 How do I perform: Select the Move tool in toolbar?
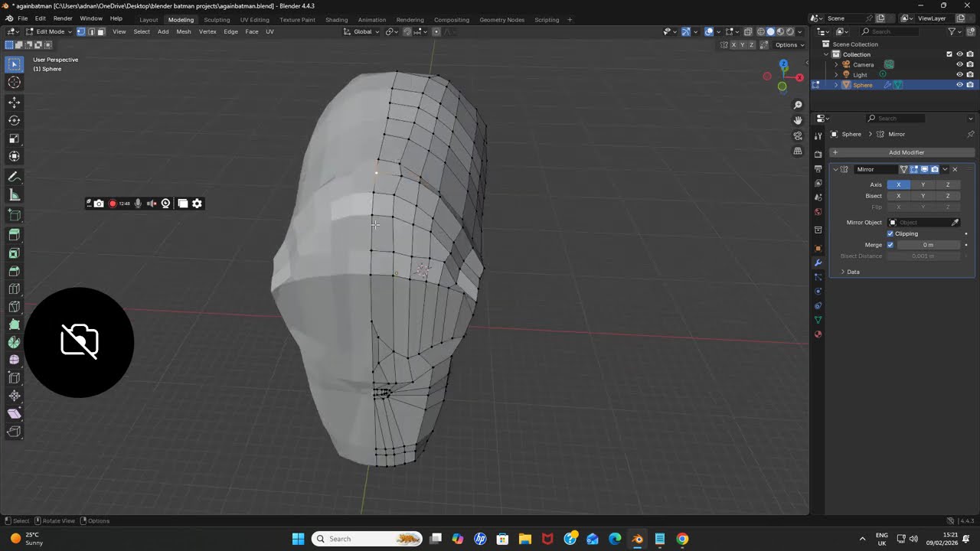14,103
